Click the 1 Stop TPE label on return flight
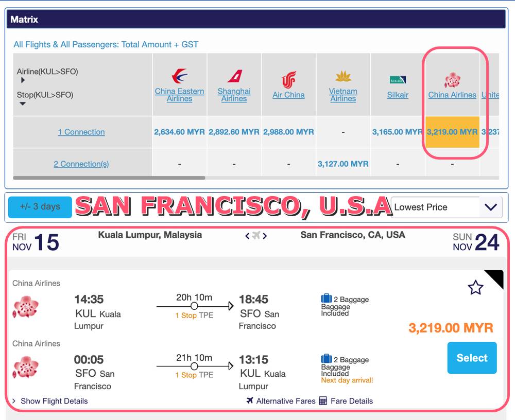Image resolution: width=515 pixels, height=420 pixels. tap(194, 375)
